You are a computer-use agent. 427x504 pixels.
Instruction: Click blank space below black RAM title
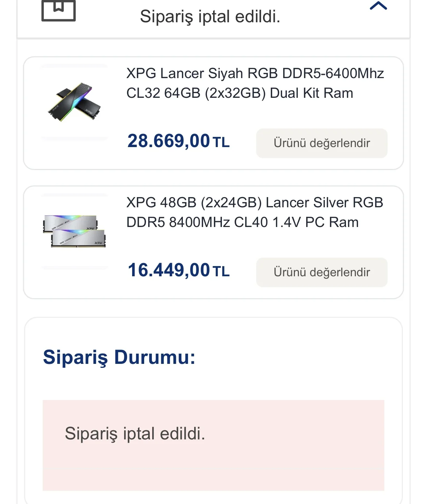(x=255, y=115)
